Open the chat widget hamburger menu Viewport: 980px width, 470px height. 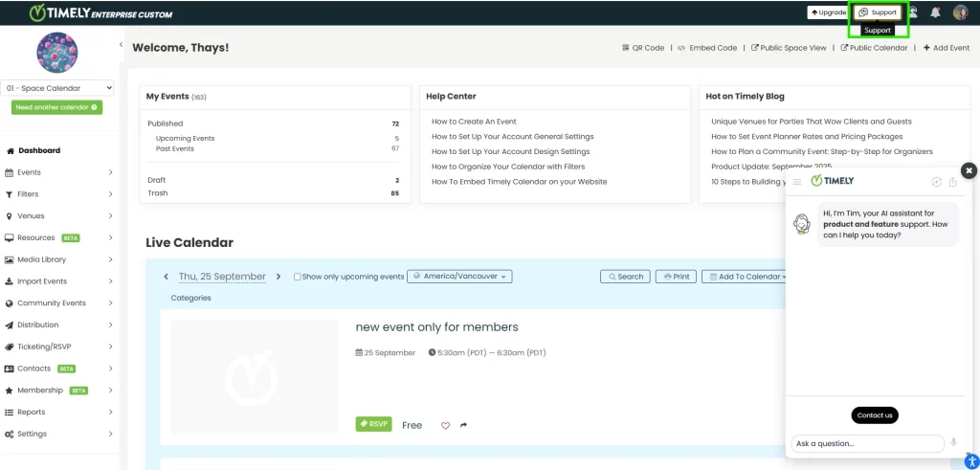coord(796,181)
